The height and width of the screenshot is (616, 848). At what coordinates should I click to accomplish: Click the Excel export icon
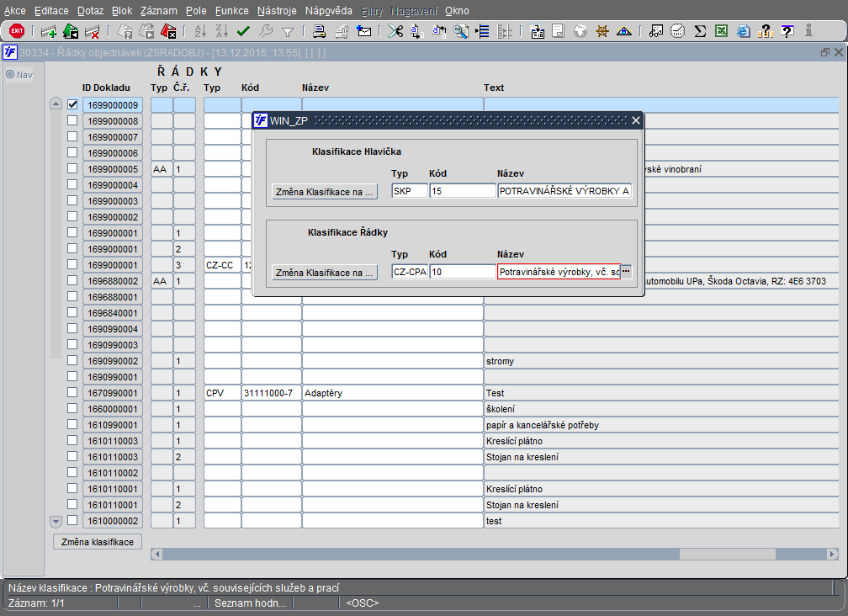click(722, 32)
